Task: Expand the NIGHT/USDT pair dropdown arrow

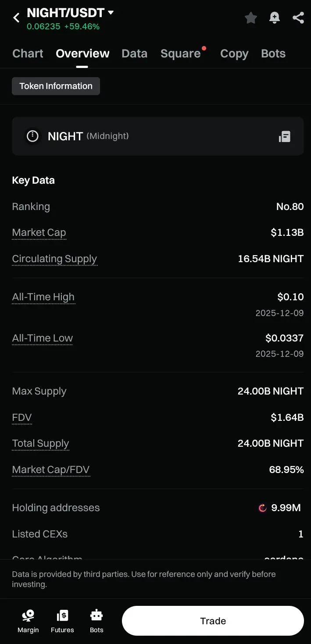Action: (111, 13)
